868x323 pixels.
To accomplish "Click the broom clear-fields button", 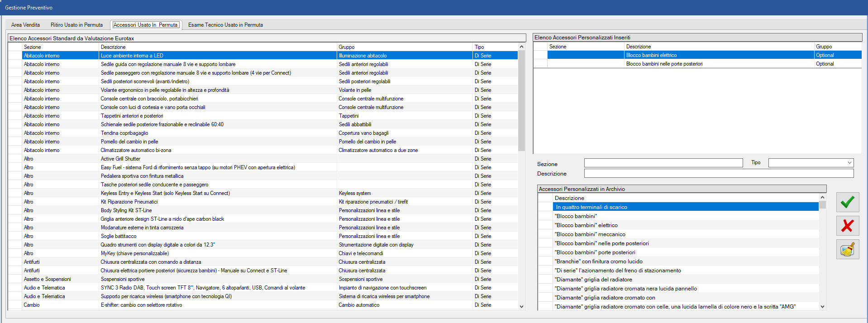I will tap(847, 249).
